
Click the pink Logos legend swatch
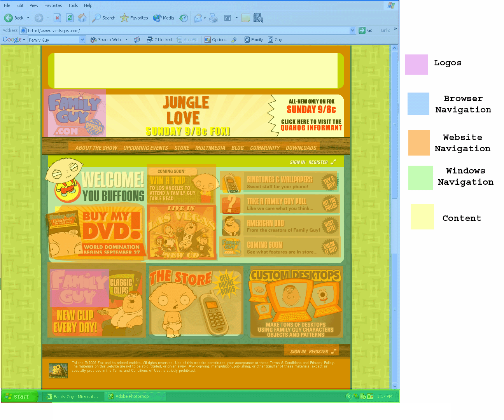pos(416,65)
